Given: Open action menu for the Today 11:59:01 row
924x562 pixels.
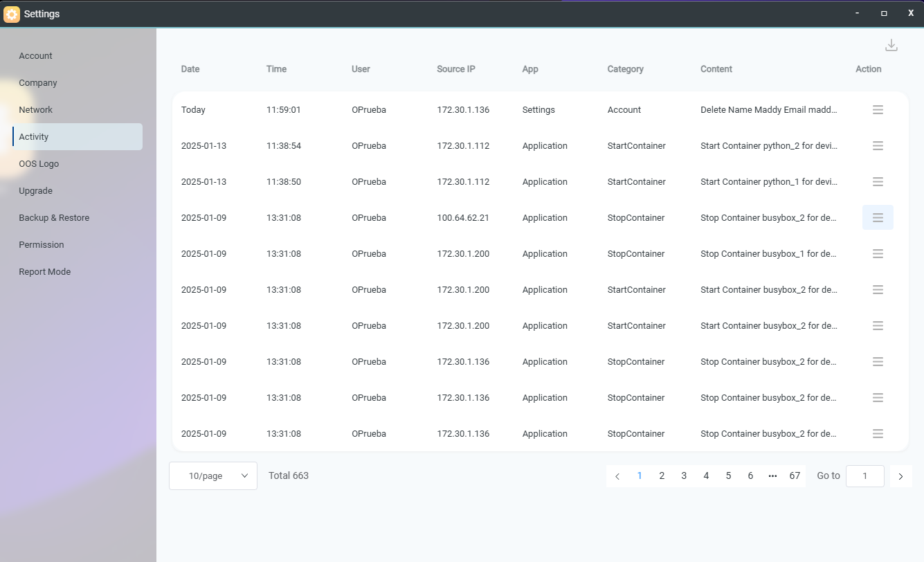Looking at the screenshot, I should tap(878, 109).
